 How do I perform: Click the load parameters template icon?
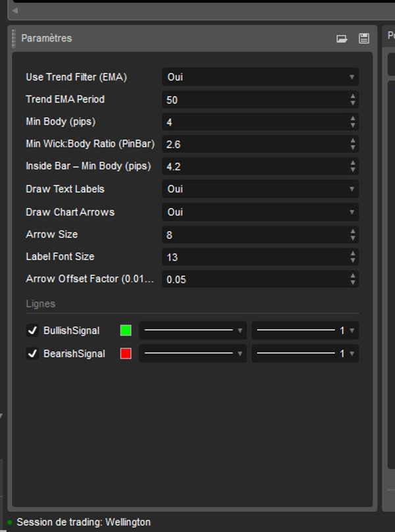point(341,38)
